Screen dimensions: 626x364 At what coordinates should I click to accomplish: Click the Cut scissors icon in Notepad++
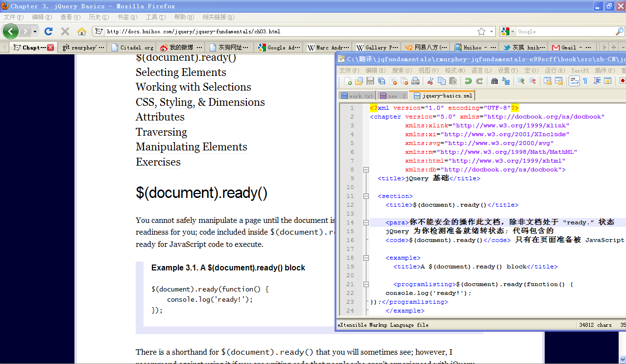tap(431, 81)
